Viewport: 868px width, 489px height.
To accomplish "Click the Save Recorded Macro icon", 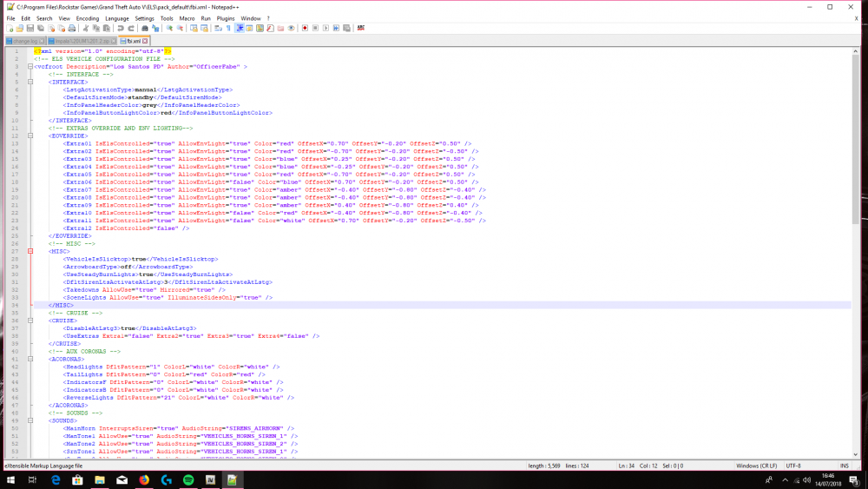I will tap(346, 29).
